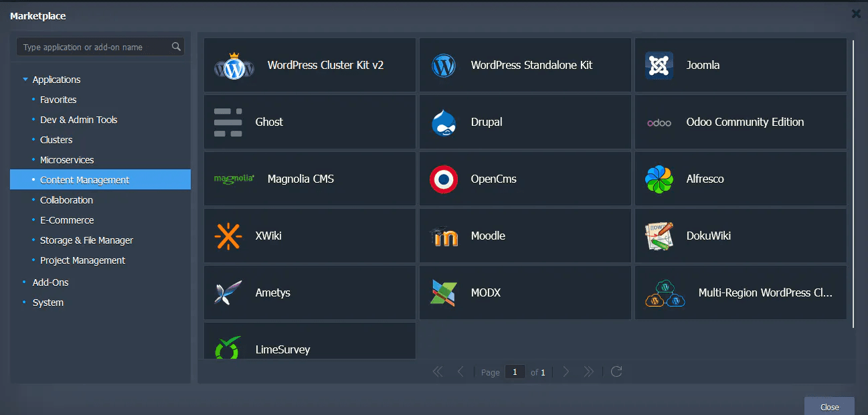Select the Alfresco pinwheel icon
Screen dimensions: 868x415
point(659,179)
